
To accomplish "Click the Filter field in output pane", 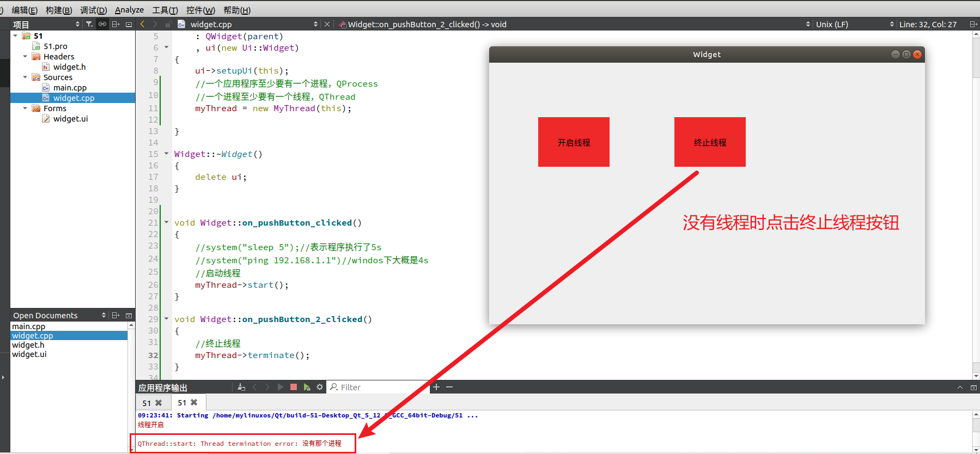I will (x=377, y=387).
